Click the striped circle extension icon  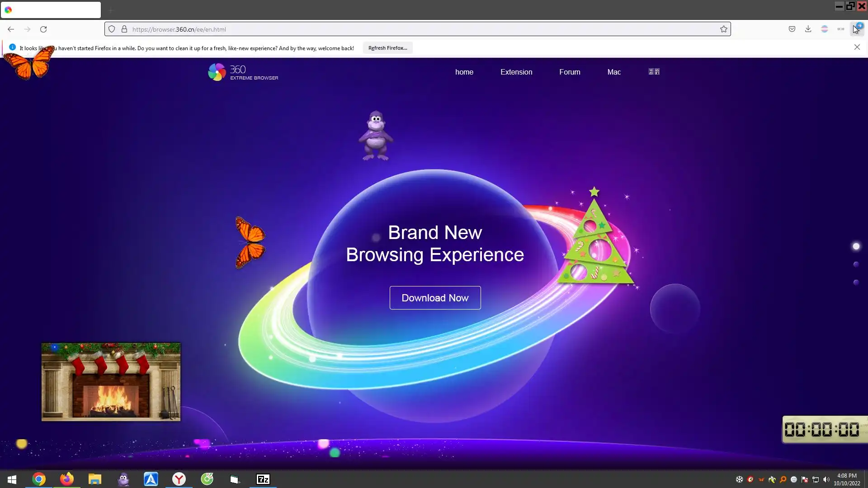(824, 29)
